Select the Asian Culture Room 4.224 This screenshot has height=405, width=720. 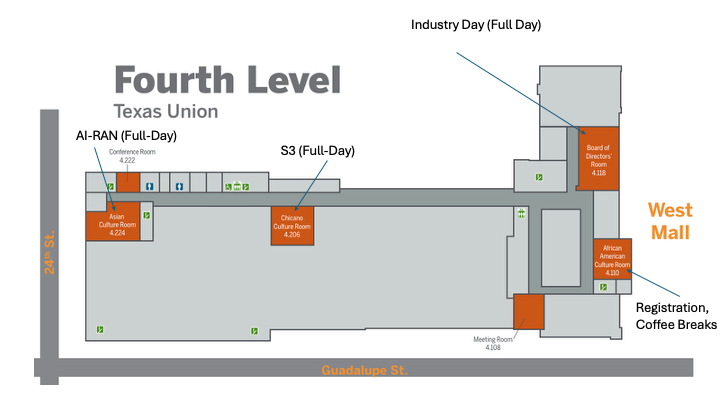113,221
